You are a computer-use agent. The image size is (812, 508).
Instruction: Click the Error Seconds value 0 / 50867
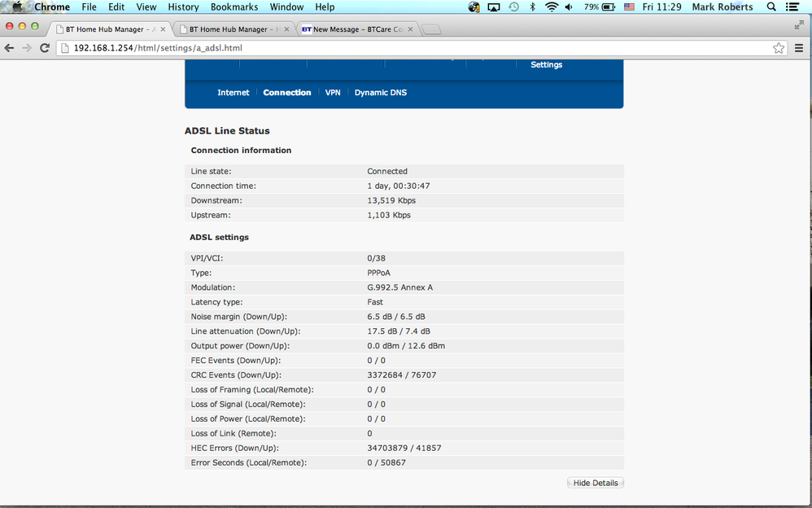386,462
